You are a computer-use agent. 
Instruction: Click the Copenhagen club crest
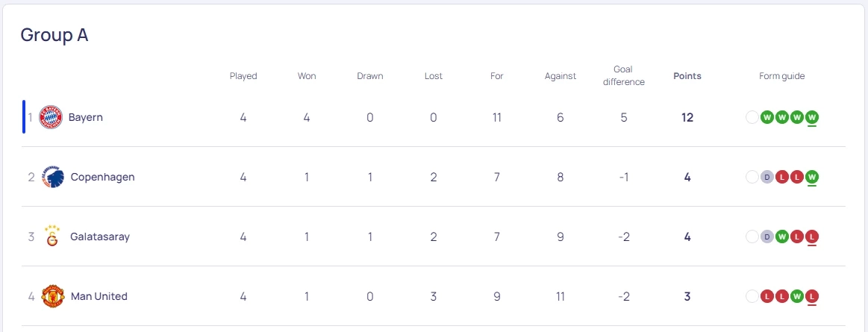click(53, 177)
